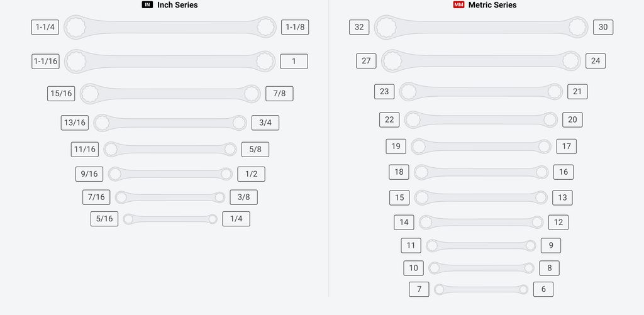Click the metric wrench between 19 and 17
Screen dimensions: 644x315
481,146
